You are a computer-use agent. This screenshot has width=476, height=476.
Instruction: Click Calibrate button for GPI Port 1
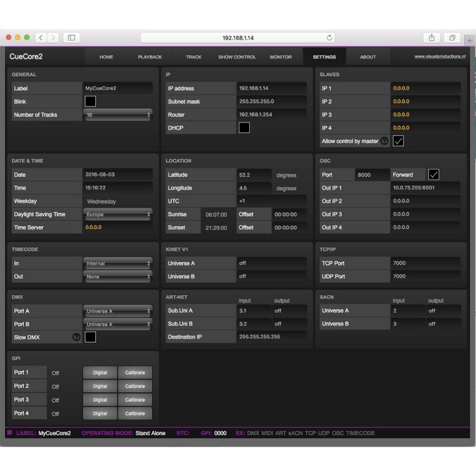click(135, 372)
